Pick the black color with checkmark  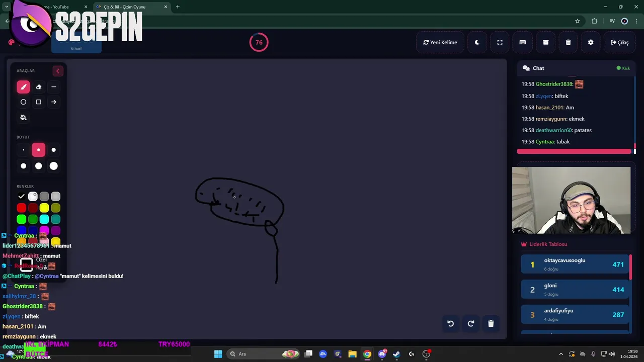21,197
